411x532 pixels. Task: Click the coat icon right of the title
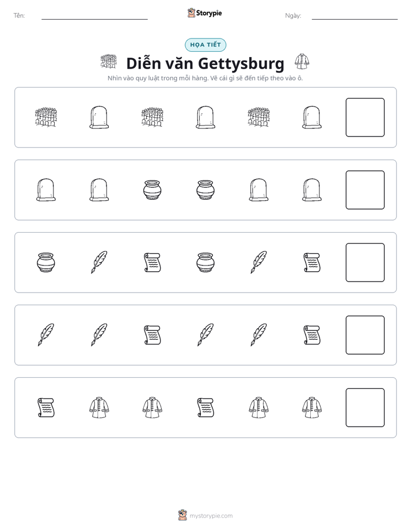(302, 62)
